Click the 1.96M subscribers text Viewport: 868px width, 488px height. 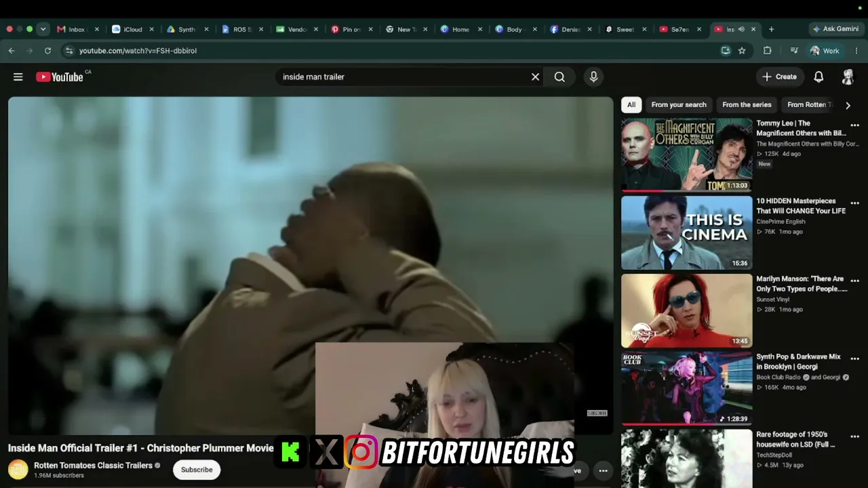pos(59,476)
